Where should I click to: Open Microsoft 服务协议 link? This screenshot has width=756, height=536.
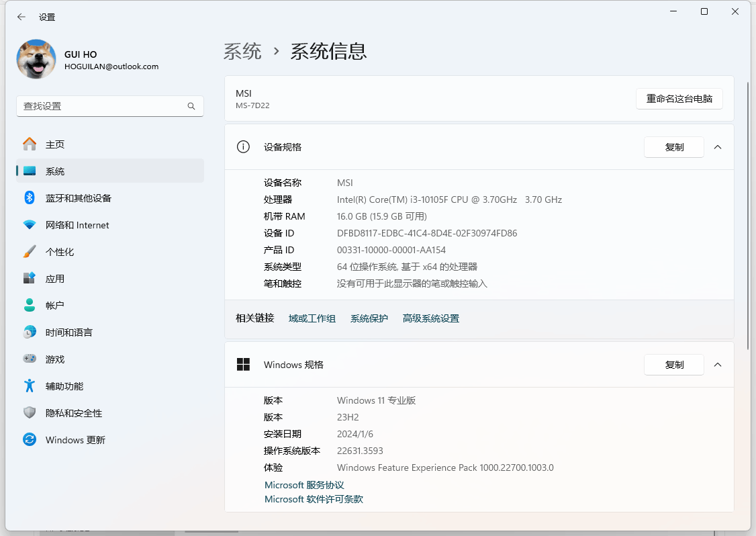point(304,485)
